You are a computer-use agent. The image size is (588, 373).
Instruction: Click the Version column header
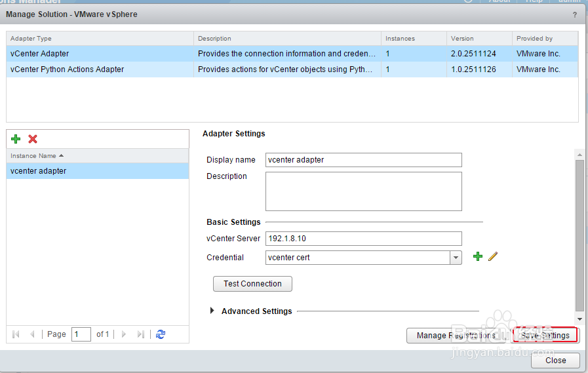click(x=479, y=39)
